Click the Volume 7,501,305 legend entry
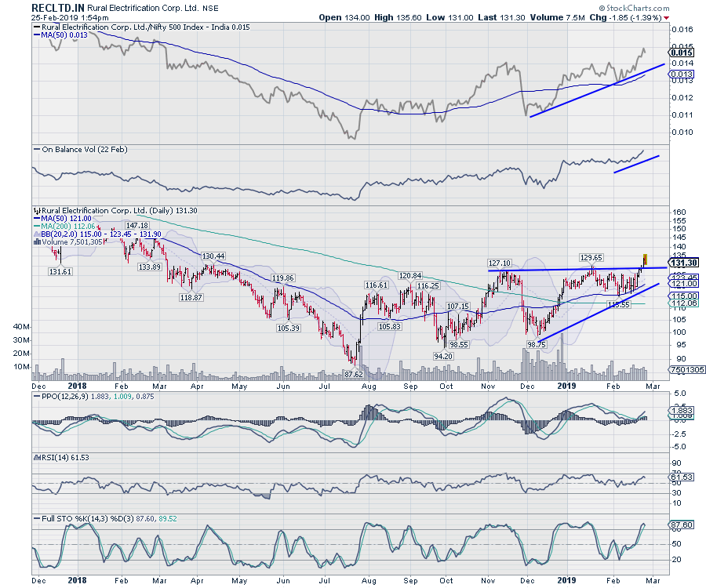The width and height of the screenshot is (706, 588). (x=69, y=242)
